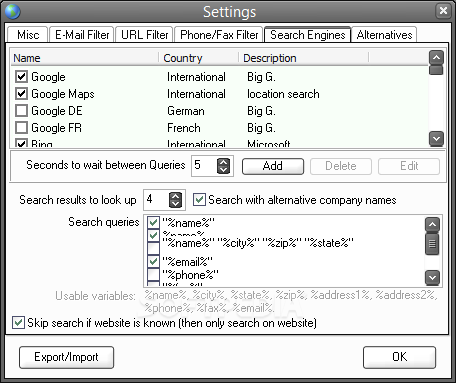The width and height of the screenshot is (456, 383).
Task: Select the Search Engines tab
Action: point(307,35)
